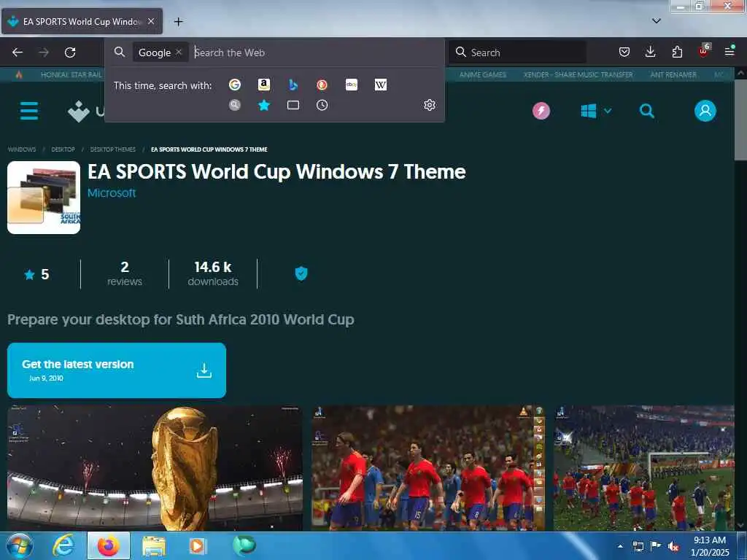The width and height of the screenshot is (747, 560).
Task: Open the red team players screenshot
Action: point(428,468)
